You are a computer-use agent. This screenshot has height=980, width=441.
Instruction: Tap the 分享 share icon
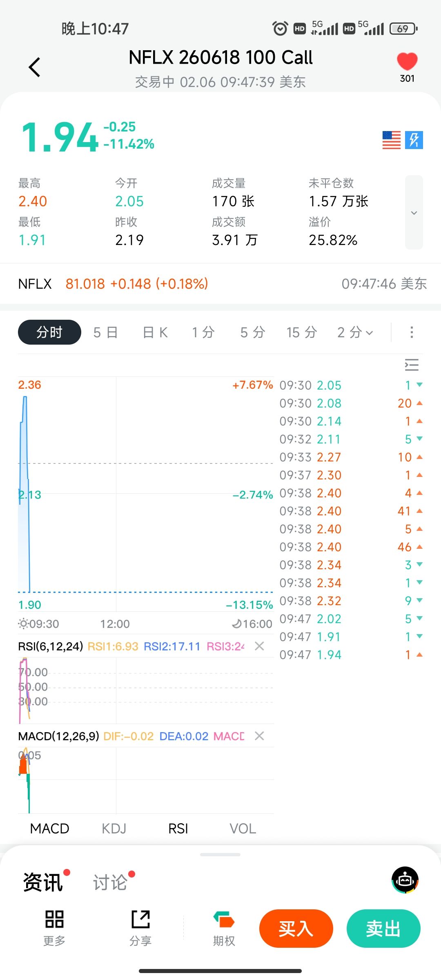[140, 920]
